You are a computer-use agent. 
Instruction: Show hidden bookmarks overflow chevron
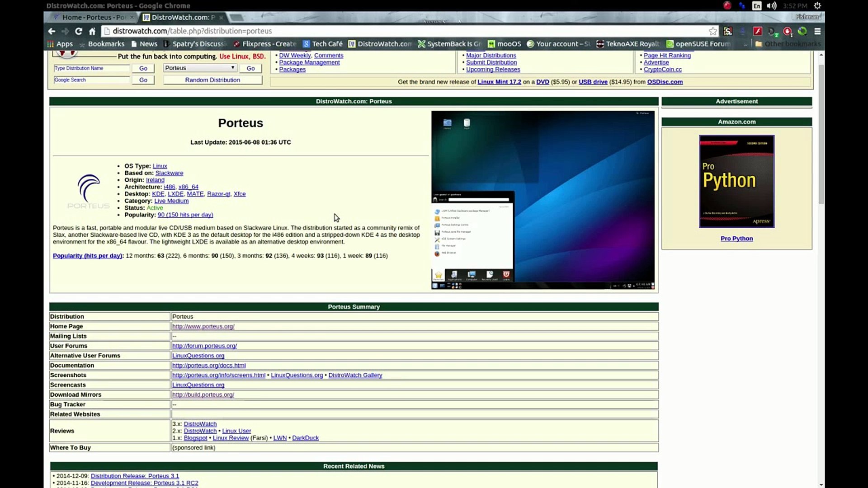click(x=745, y=44)
